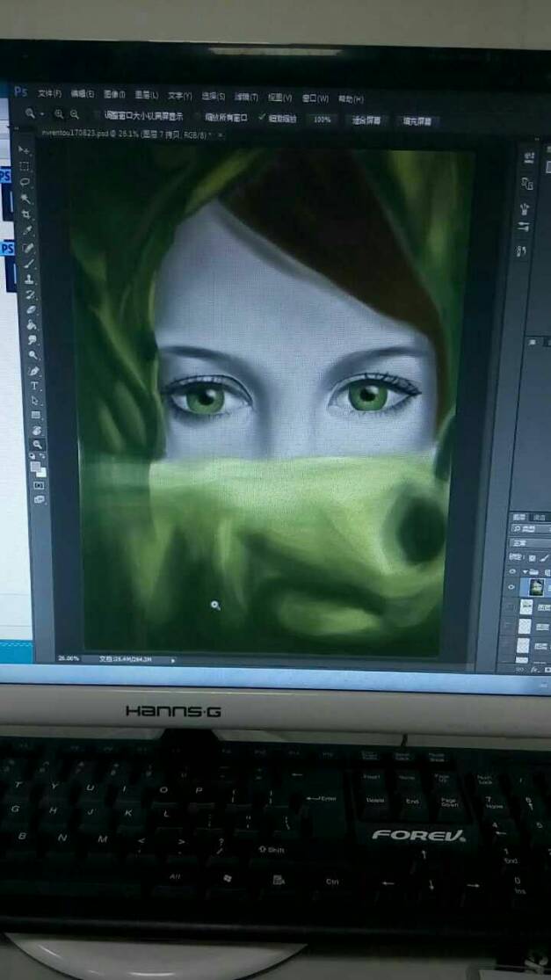Viewport: 551px width, 980px height.
Task: Select the Zoom tool in toolbox
Action: tap(38, 445)
